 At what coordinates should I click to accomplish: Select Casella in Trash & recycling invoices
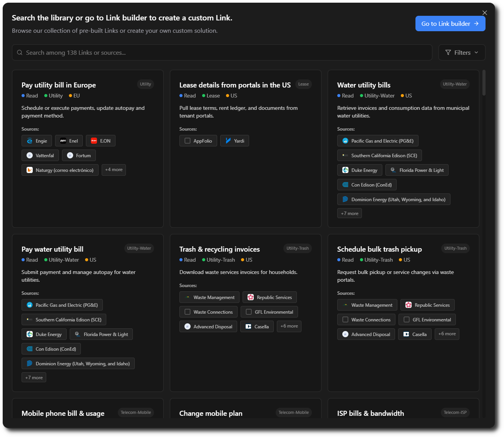click(257, 327)
